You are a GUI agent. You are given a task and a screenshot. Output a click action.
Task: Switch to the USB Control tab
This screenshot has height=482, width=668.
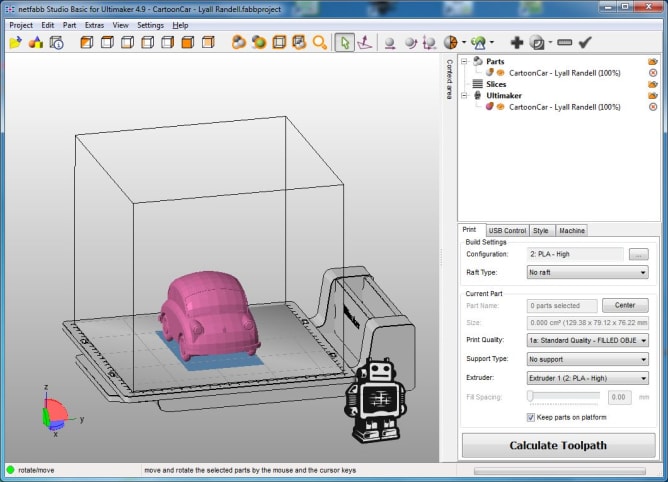[507, 231]
